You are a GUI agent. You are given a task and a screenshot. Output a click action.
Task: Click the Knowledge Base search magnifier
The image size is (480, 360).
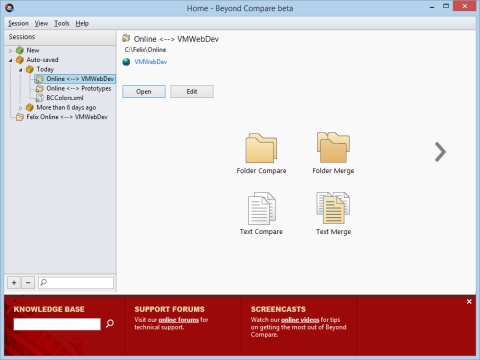110,323
